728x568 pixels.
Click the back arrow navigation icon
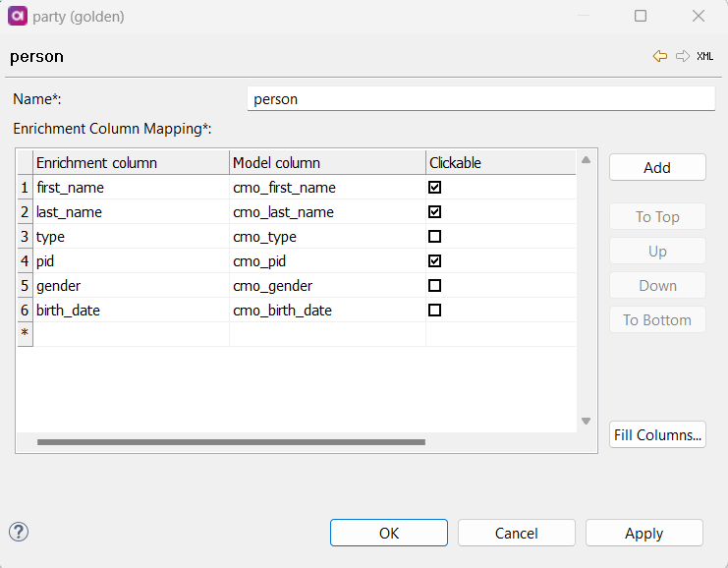[660, 56]
